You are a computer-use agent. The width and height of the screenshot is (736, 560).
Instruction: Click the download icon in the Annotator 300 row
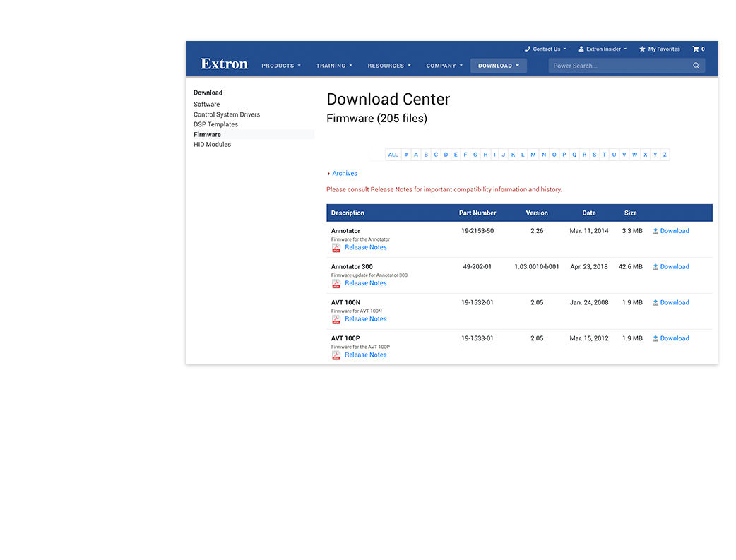click(x=655, y=267)
